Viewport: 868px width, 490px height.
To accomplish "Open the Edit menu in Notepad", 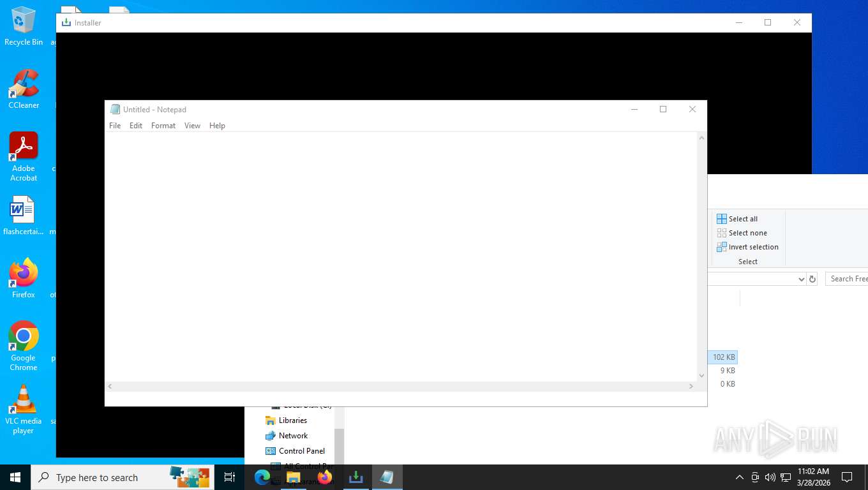I will click(136, 126).
